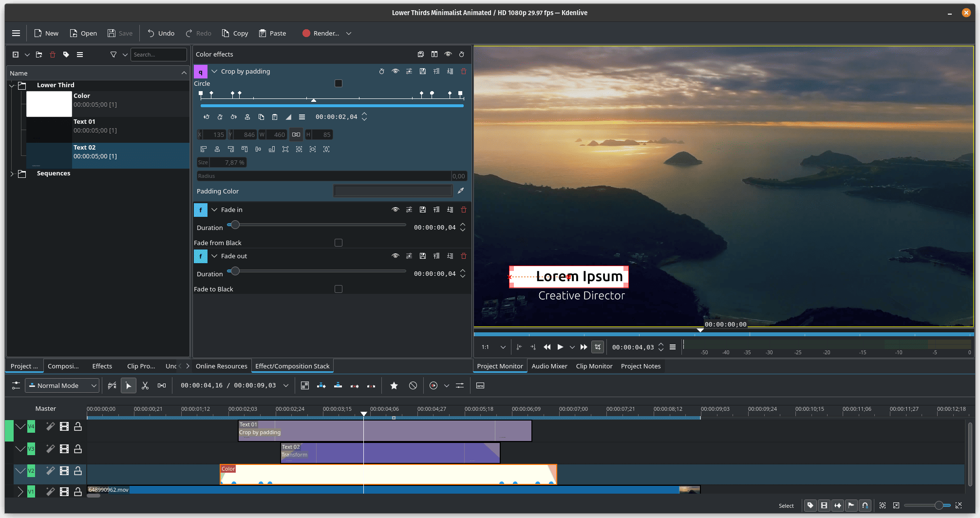Click the Padding Color swatch

[393, 191]
